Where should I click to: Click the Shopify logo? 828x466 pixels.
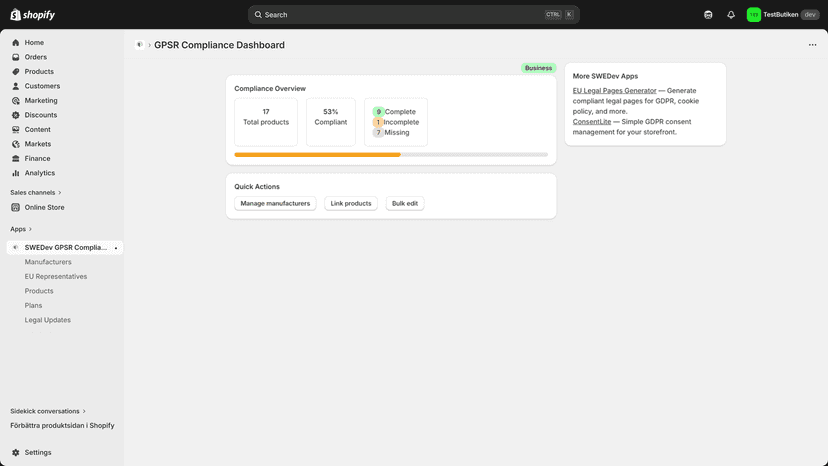point(32,15)
